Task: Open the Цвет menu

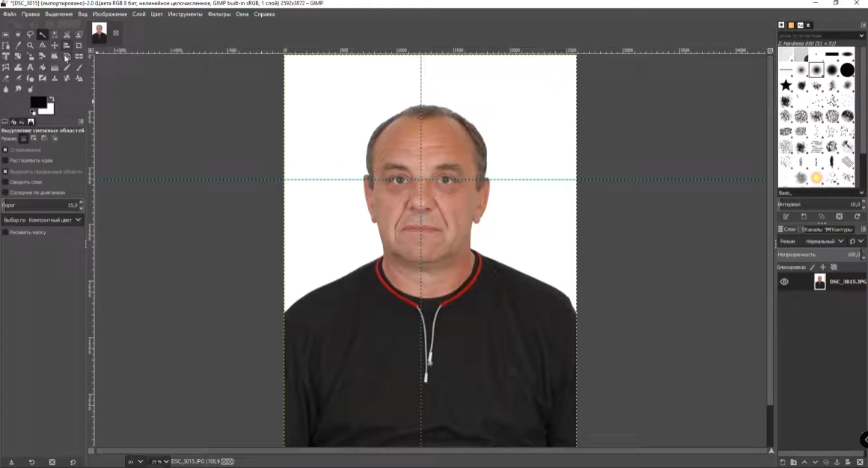Action: click(x=156, y=14)
